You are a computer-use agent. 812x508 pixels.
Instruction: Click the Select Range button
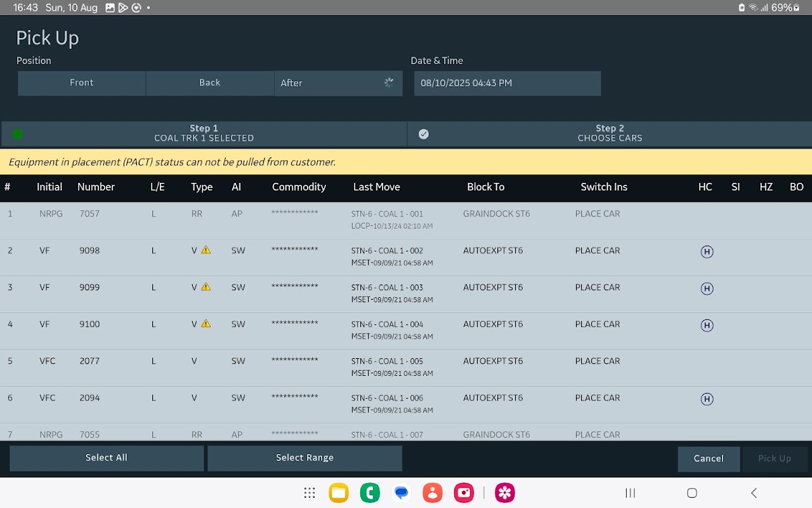[x=304, y=458]
